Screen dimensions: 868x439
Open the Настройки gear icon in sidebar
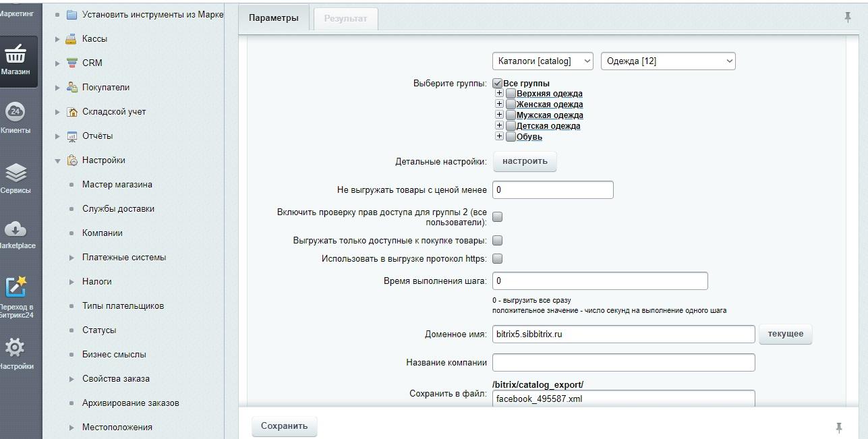[15, 347]
